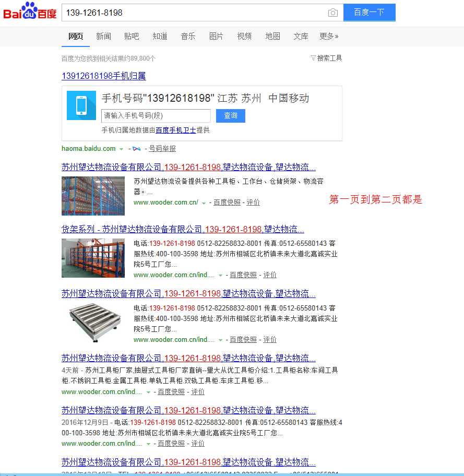Open the last visible 苏州望达物流 result title
This screenshot has height=476, width=464.
(188, 462)
